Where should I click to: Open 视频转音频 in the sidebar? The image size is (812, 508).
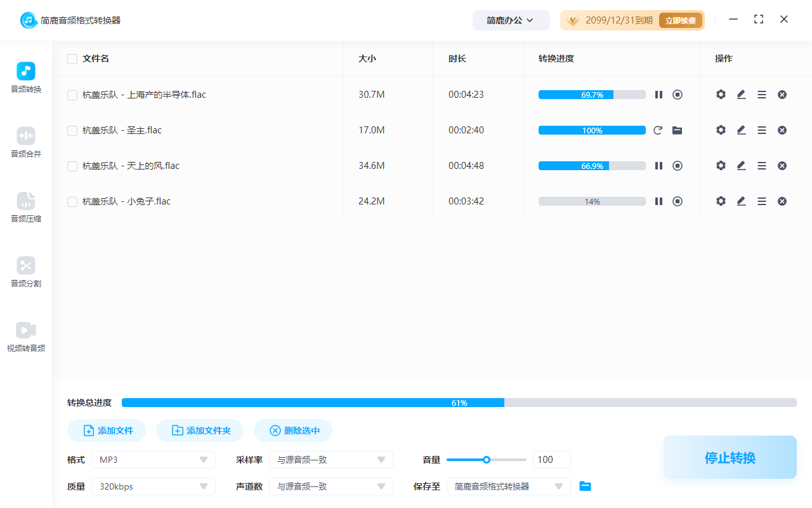pyautogui.click(x=25, y=336)
